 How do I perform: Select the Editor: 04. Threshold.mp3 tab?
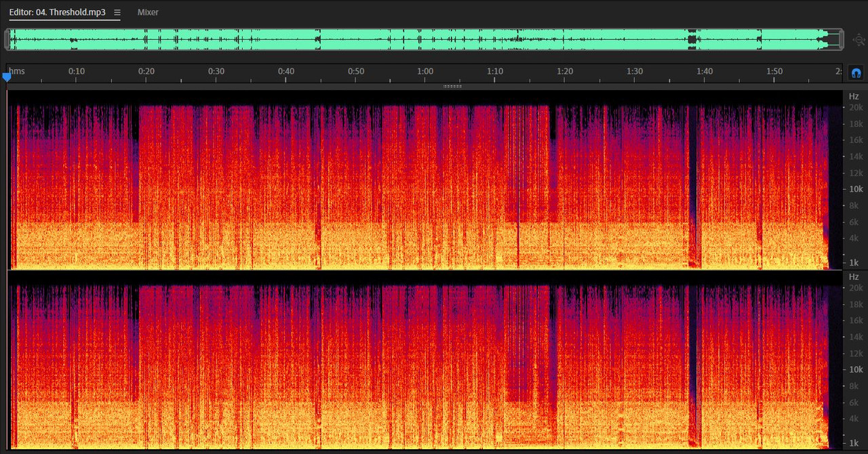(x=58, y=12)
